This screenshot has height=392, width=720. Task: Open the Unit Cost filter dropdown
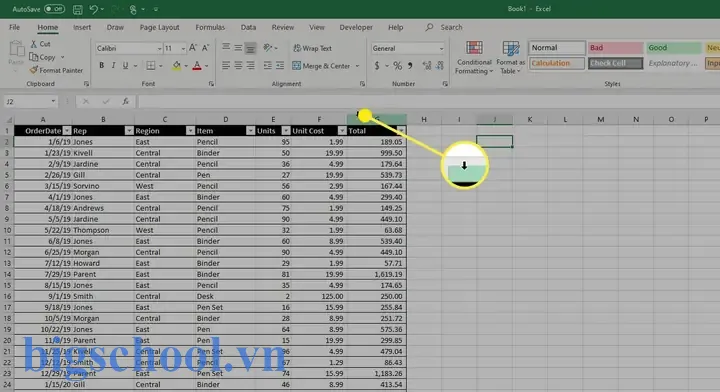point(342,131)
